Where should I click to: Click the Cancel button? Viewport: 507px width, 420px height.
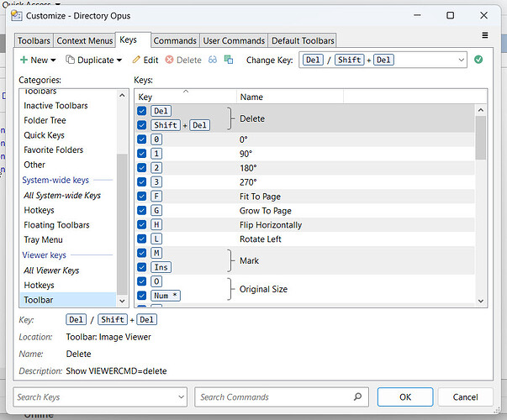tap(465, 396)
